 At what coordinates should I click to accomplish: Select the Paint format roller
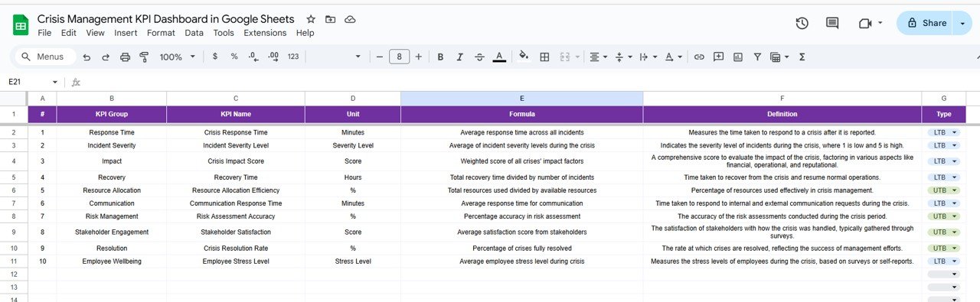click(144, 57)
